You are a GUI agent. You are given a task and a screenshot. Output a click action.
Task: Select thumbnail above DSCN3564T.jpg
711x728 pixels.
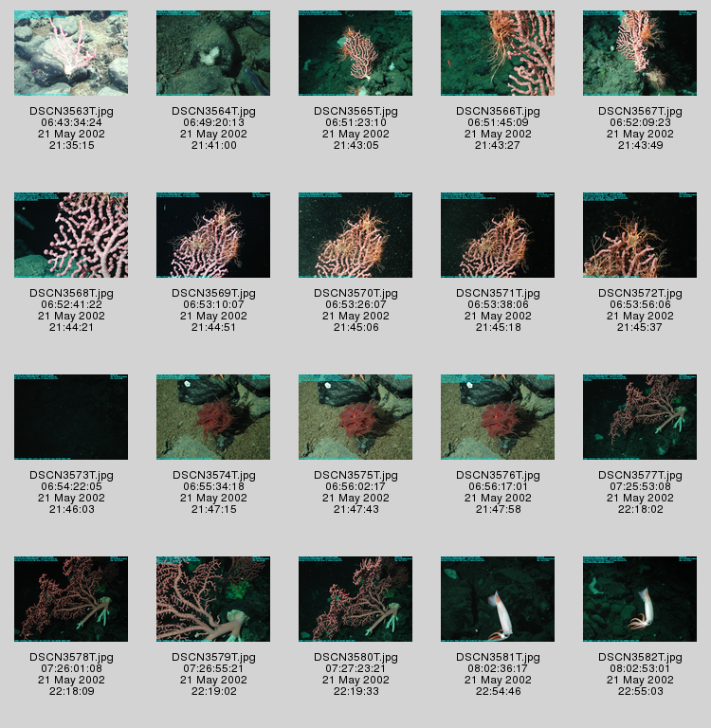(213, 53)
